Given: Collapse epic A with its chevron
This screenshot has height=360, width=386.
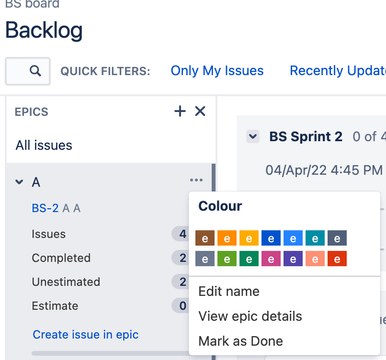Looking at the screenshot, I should [x=19, y=182].
